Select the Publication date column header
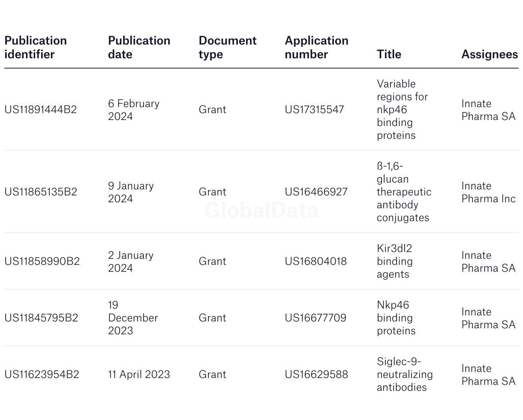523x420 pixels. [139, 48]
